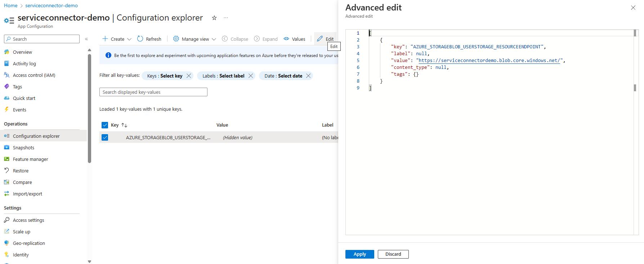Click the Edit pencil icon
Screen dimensions: 644x264
point(320,39)
